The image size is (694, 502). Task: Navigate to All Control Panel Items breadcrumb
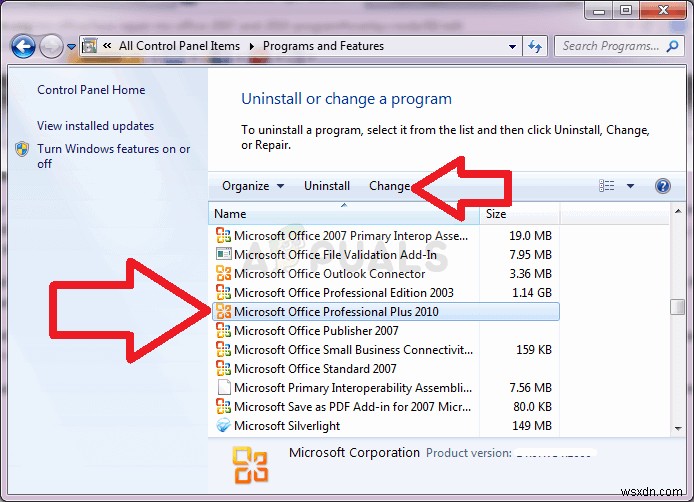179,46
